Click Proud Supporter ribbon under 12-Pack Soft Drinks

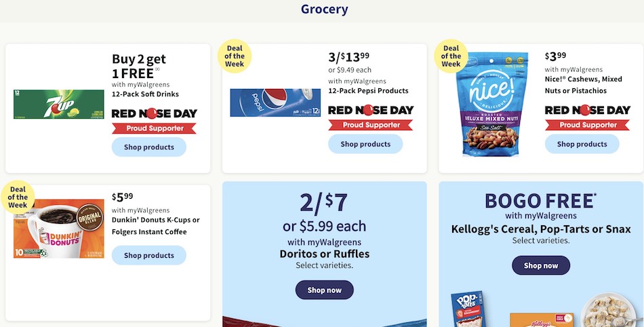coord(154,129)
